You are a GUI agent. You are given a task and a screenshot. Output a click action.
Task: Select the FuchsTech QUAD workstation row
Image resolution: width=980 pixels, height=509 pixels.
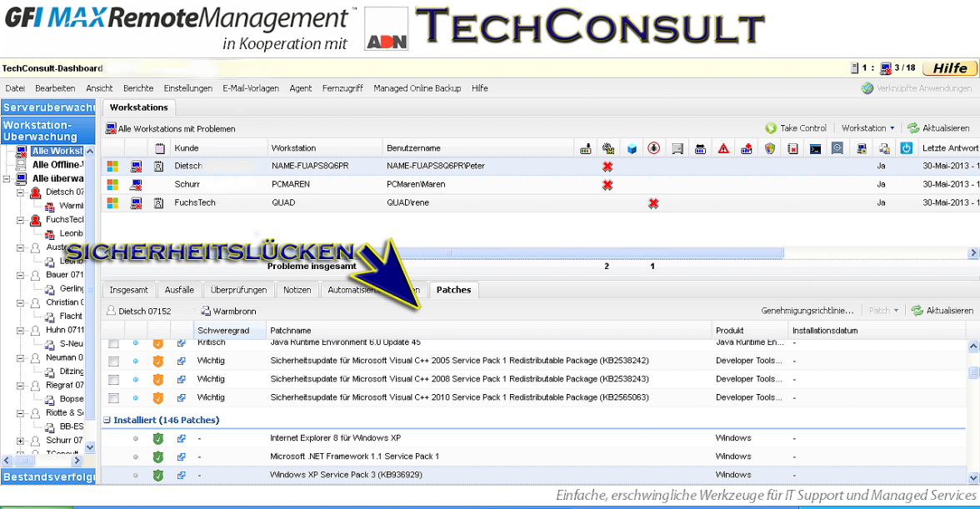coord(333,203)
